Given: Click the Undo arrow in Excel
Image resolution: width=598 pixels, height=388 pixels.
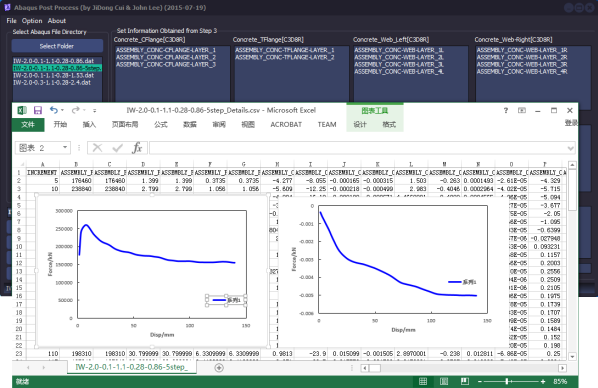Looking at the screenshot, I should pyautogui.click(x=53, y=110).
